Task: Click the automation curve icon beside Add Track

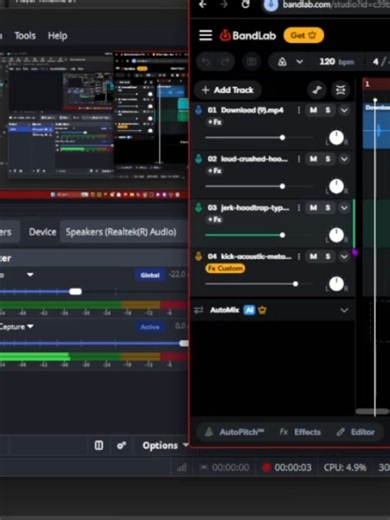Action: click(x=317, y=90)
